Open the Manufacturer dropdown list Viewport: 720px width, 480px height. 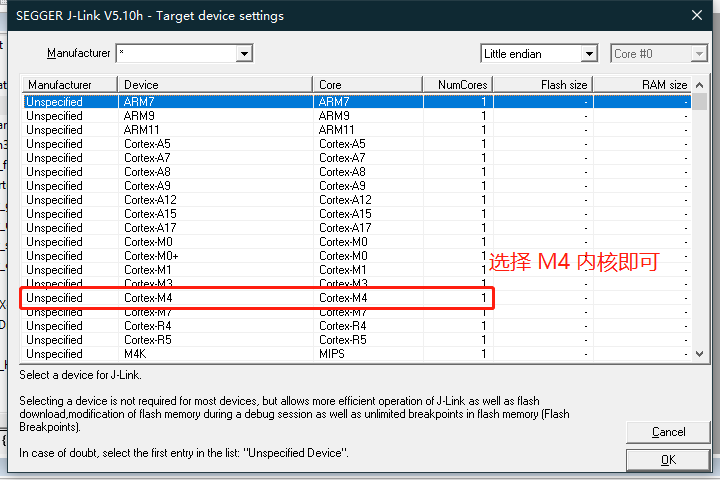click(244, 53)
